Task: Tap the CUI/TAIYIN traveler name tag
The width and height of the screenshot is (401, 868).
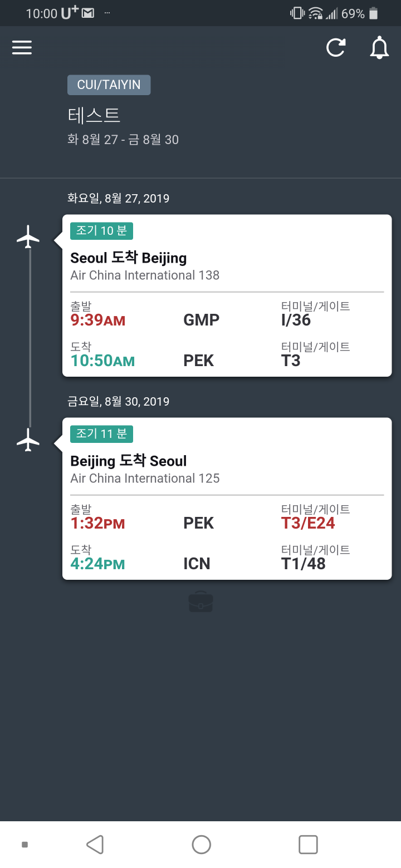Action: click(x=109, y=85)
